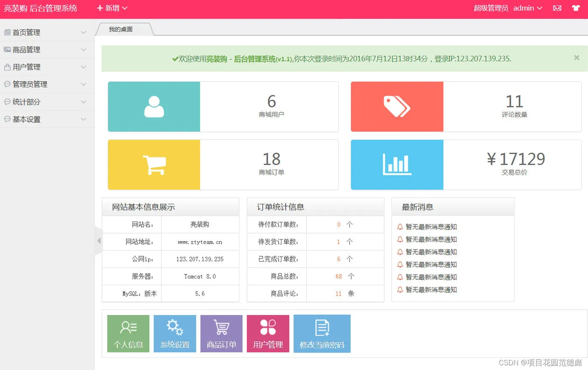Click the 基本设置 sidebar icon
Image resolution: width=588 pixels, height=370 pixels.
(x=7, y=119)
